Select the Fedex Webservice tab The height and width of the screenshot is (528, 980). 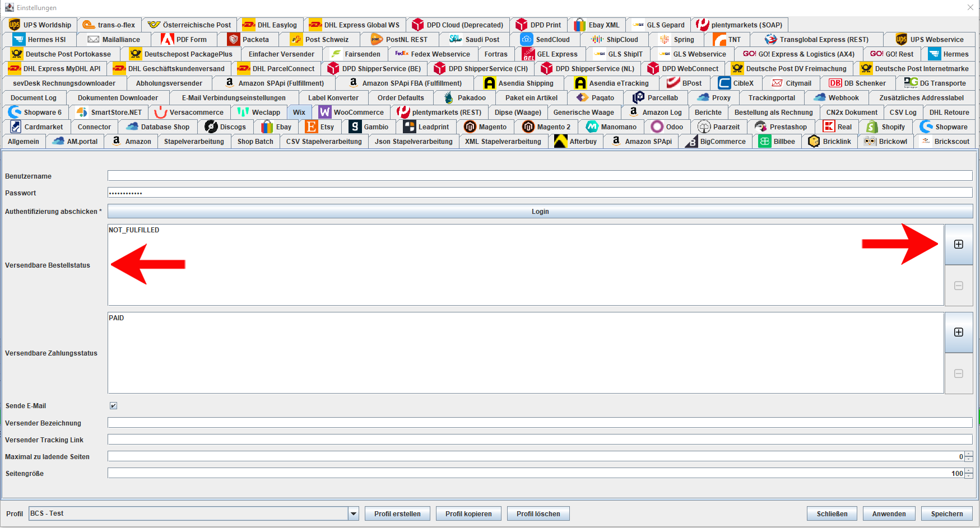coord(433,54)
